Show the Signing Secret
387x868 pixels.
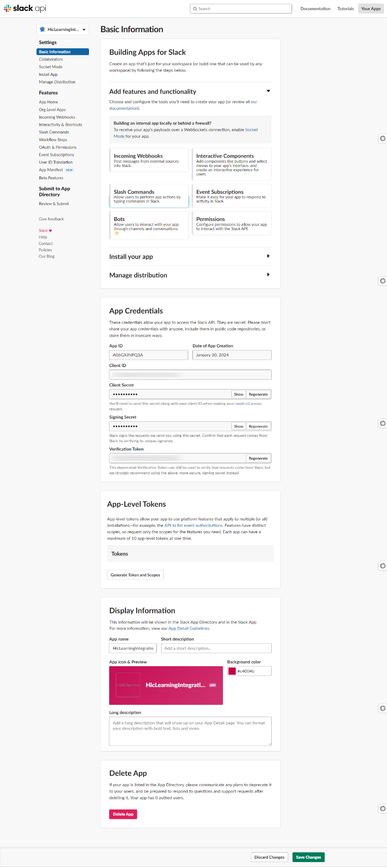(x=239, y=426)
